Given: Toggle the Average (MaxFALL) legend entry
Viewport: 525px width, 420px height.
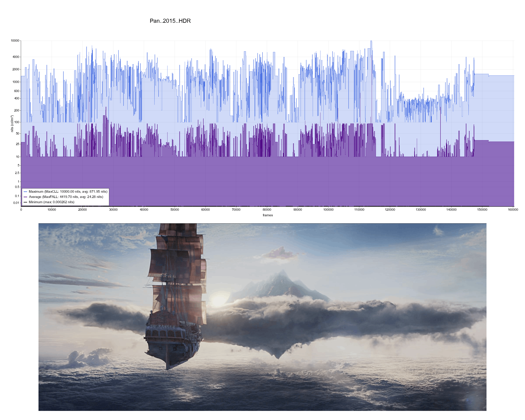Looking at the screenshot, I should pyautogui.click(x=63, y=197).
